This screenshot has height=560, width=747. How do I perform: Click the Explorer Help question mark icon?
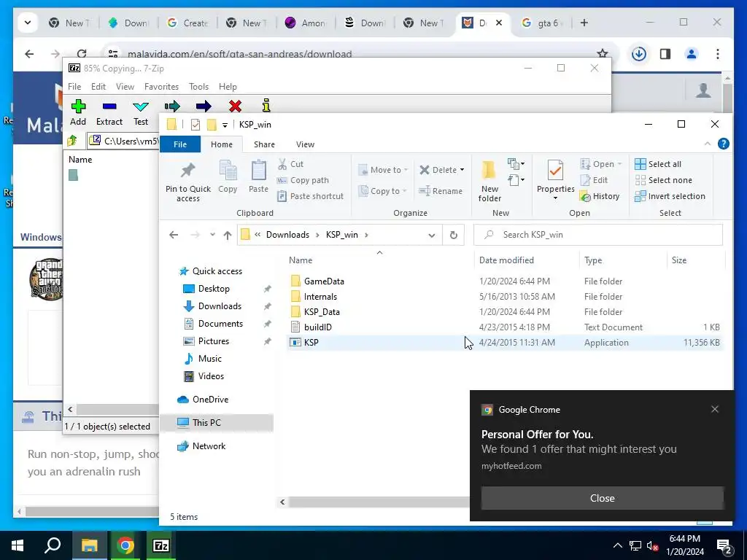pos(723,144)
